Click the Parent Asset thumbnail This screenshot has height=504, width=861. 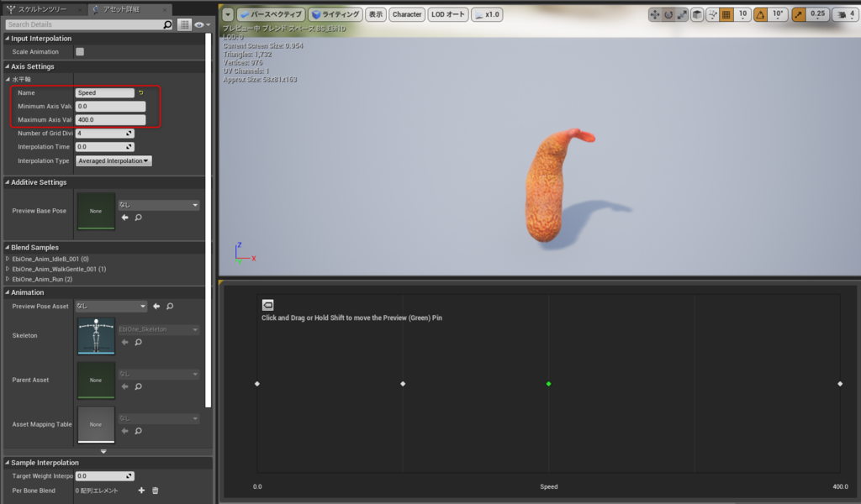96,380
